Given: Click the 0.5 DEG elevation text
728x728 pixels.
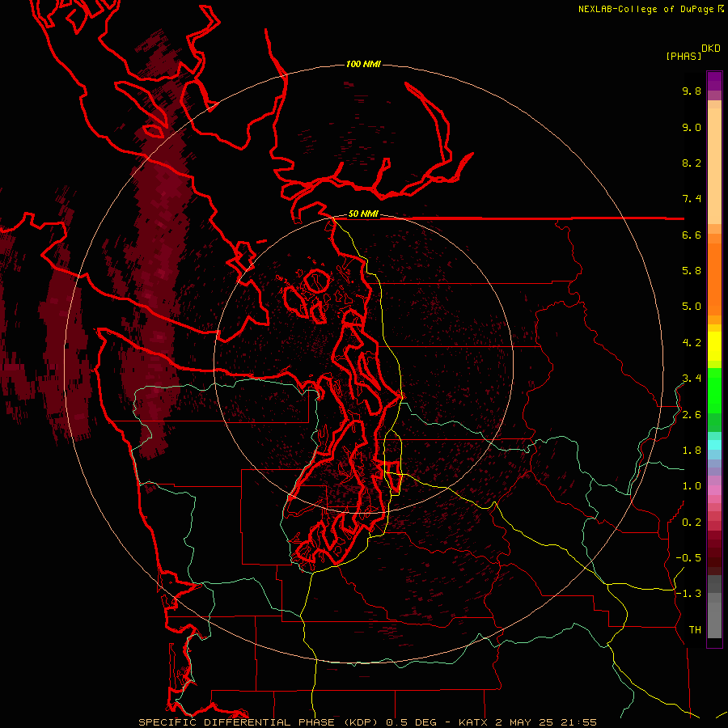Looking at the screenshot, I should click(x=413, y=722).
